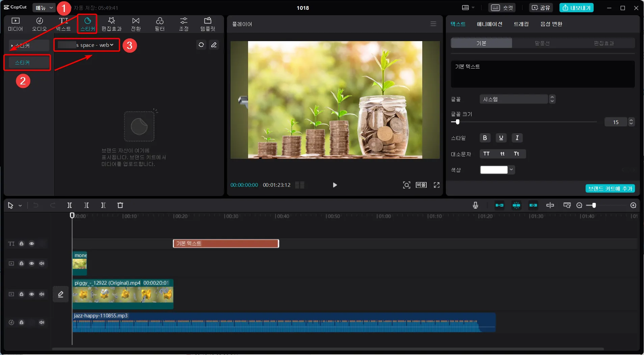Enter fullscreen preview
644x355 pixels.
tap(437, 185)
